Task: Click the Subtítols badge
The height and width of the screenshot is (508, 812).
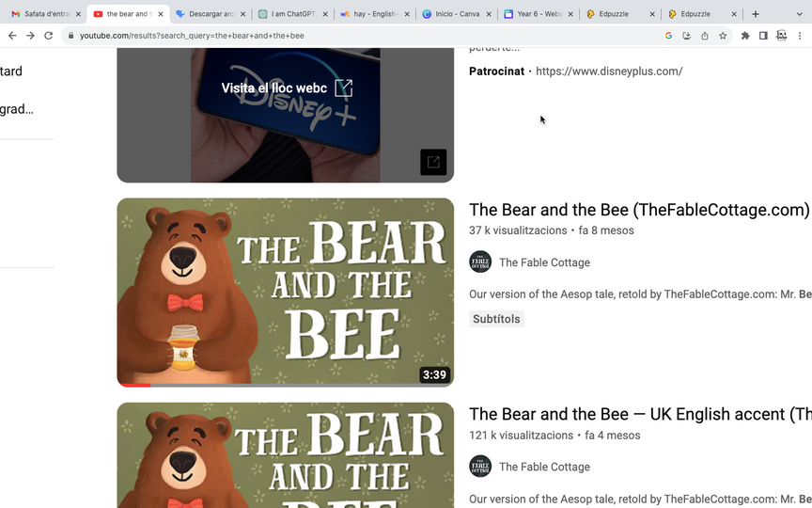Action: click(x=496, y=319)
